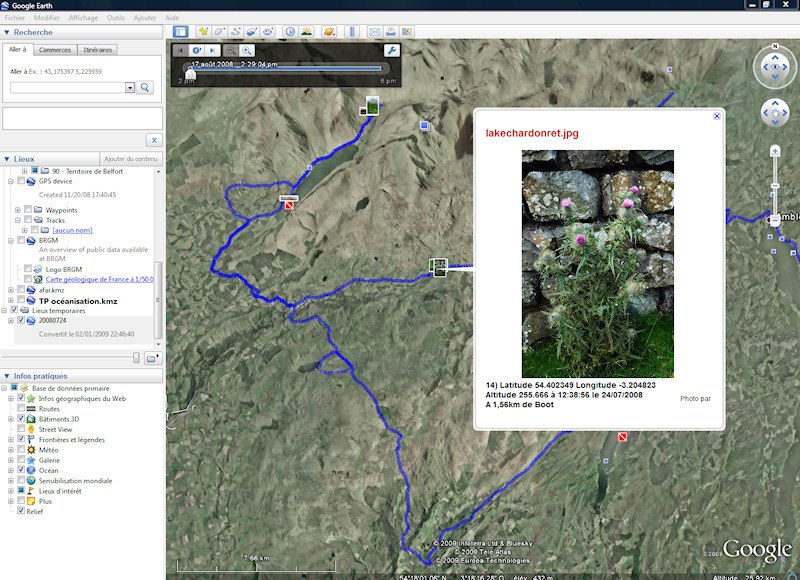Open the Fichier menu

(15, 17)
